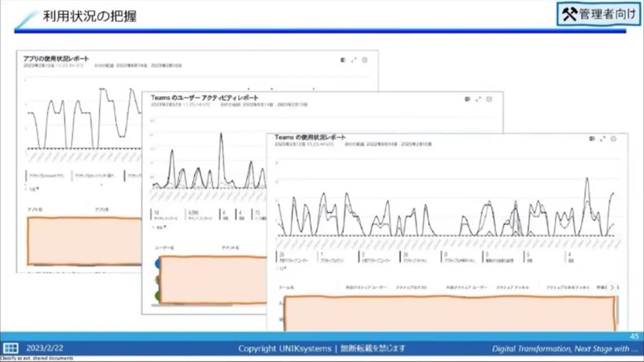Click the ユーザー名 column header

click(x=165, y=248)
